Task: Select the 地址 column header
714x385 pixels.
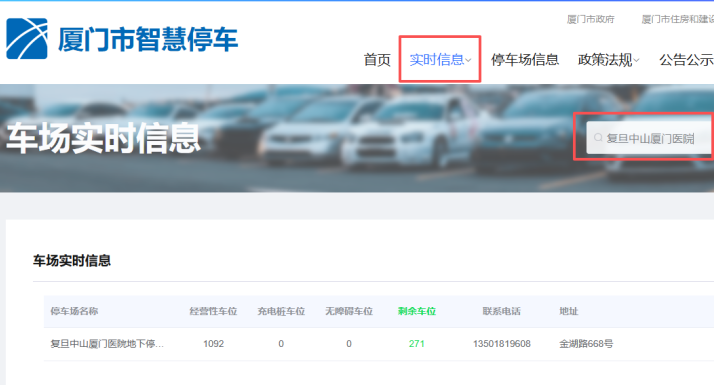Action: click(x=569, y=311)
